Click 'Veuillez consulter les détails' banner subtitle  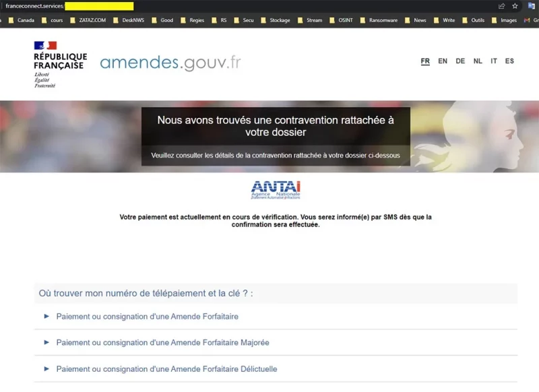(276, 156)
